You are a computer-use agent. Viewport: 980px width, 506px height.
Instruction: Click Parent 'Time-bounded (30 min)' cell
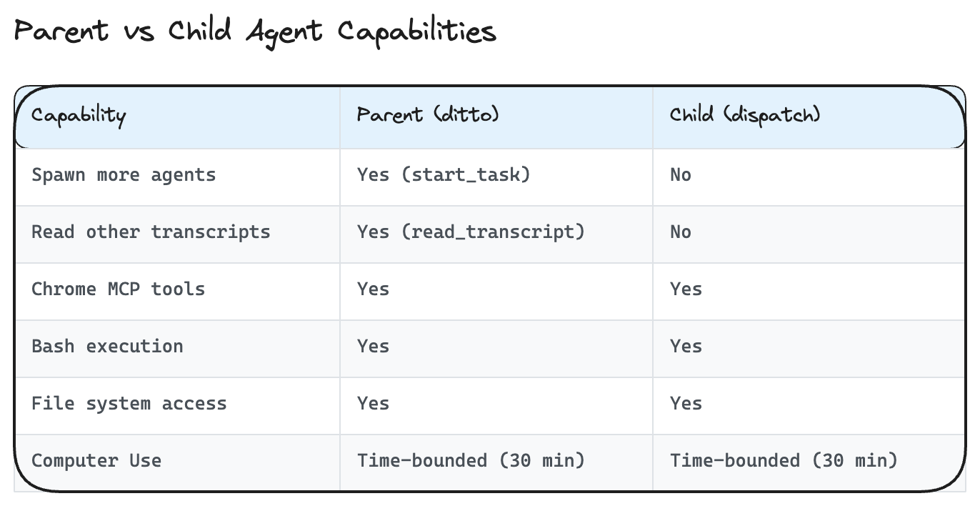coord(471,461)
